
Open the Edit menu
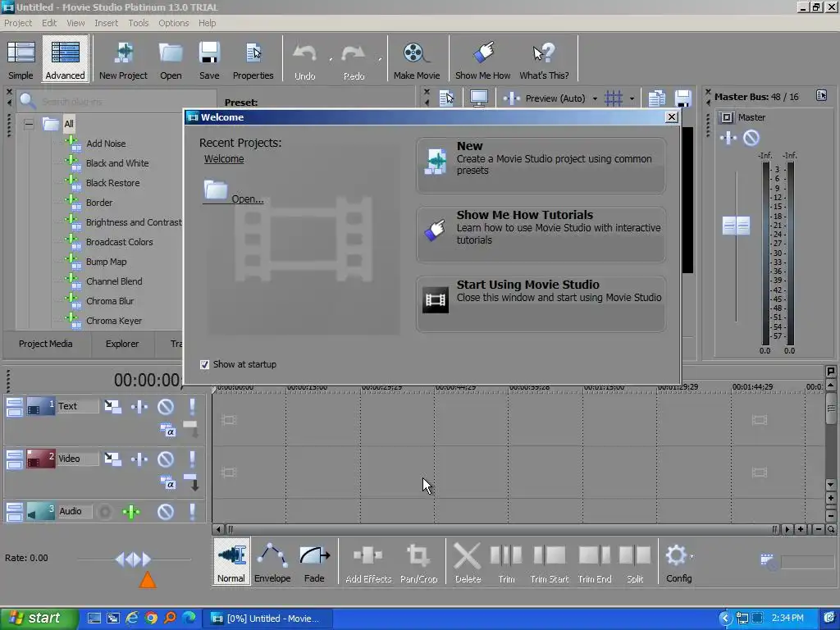tap(49, 23)
